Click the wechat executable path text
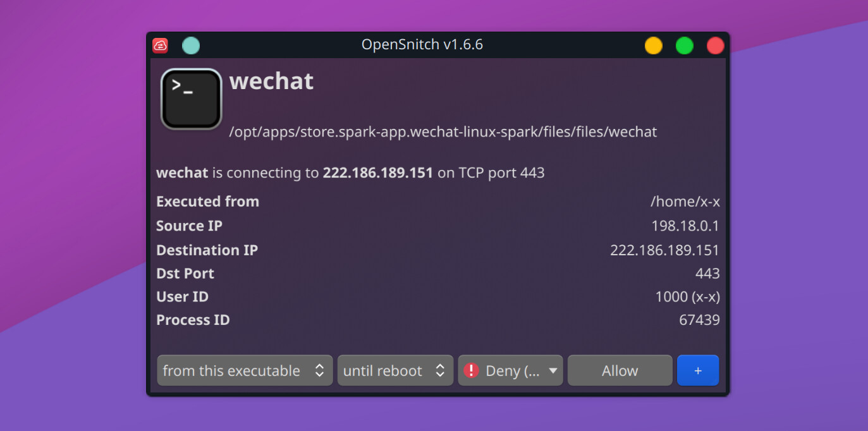This screenshot has height=431, width=868. click(x=443, y=132)
